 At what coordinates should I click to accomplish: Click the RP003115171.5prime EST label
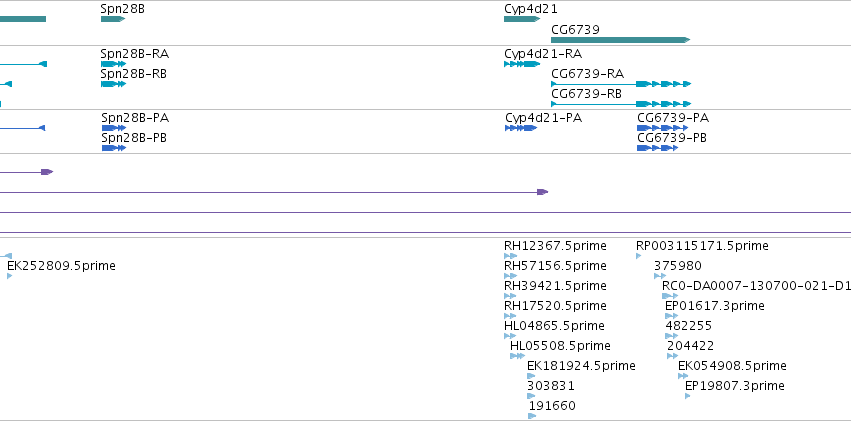pos(702,246)
